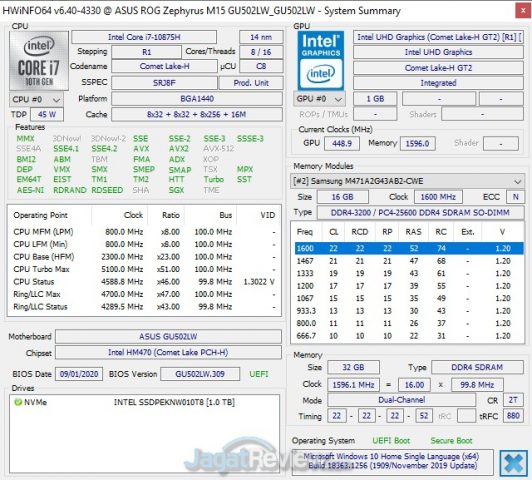Click the TDP 45 W value box

point(47,114)
